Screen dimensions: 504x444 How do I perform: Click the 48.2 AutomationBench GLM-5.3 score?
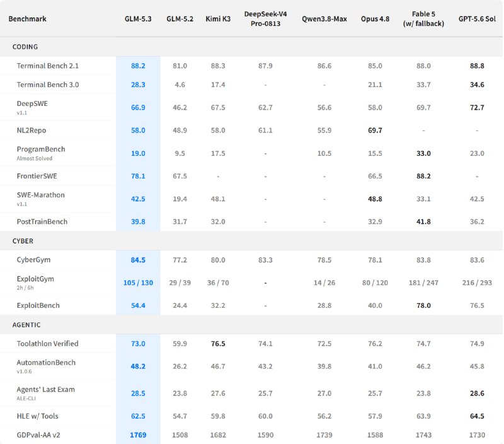coord(138,366)
